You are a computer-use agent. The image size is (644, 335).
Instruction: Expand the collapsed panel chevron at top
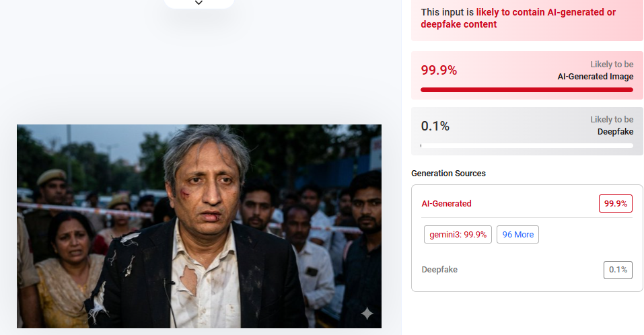(x=199, y=3)
